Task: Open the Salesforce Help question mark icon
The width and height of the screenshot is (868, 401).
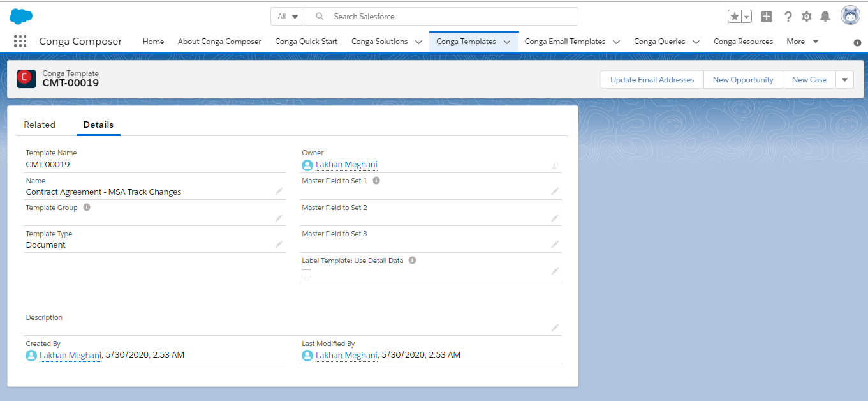Action: pos(788,16)
